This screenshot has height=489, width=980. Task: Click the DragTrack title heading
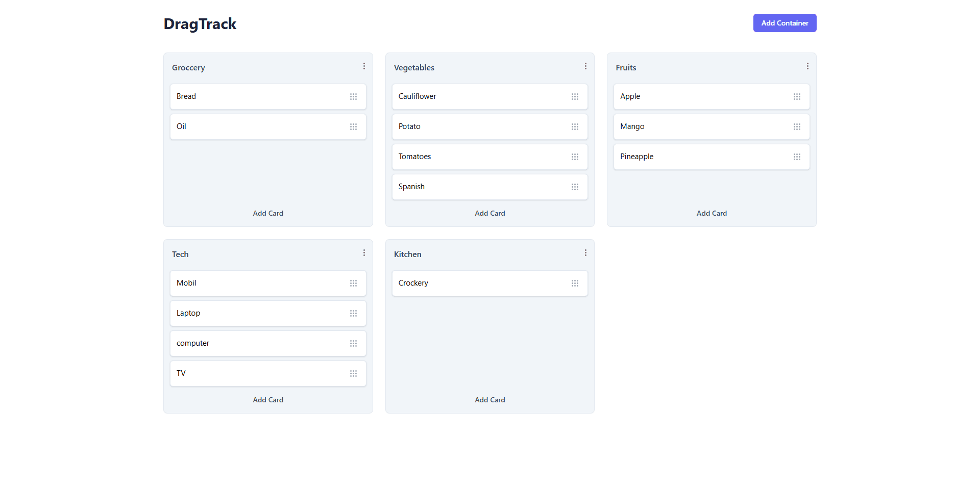[200, 24]
